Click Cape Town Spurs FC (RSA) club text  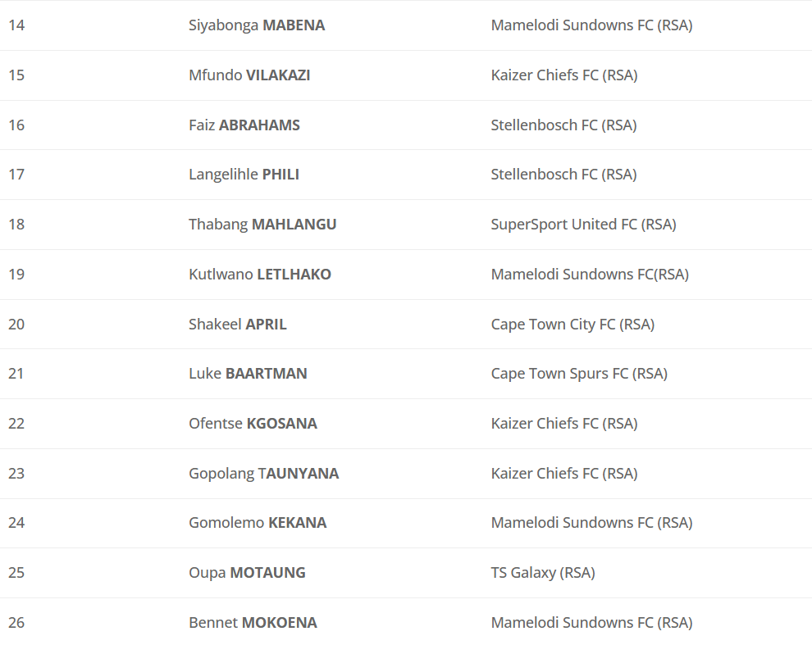click(579, 374)
